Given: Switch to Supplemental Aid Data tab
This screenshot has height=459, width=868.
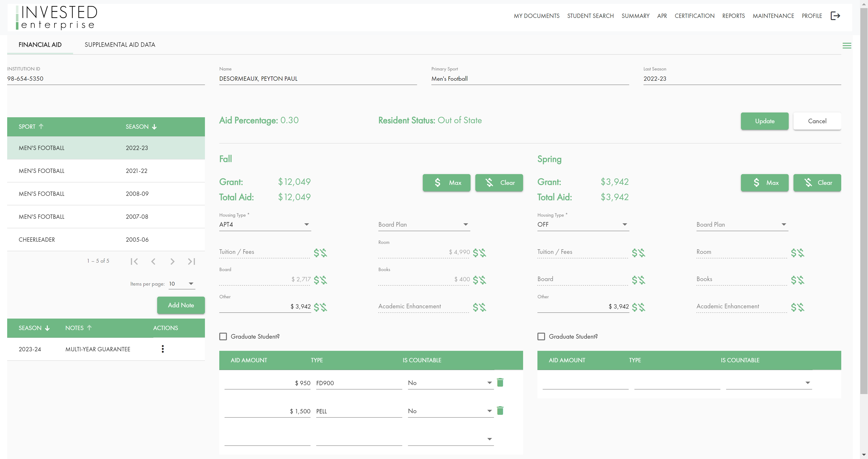Looking at the screenshot, I should pos(120,44).
